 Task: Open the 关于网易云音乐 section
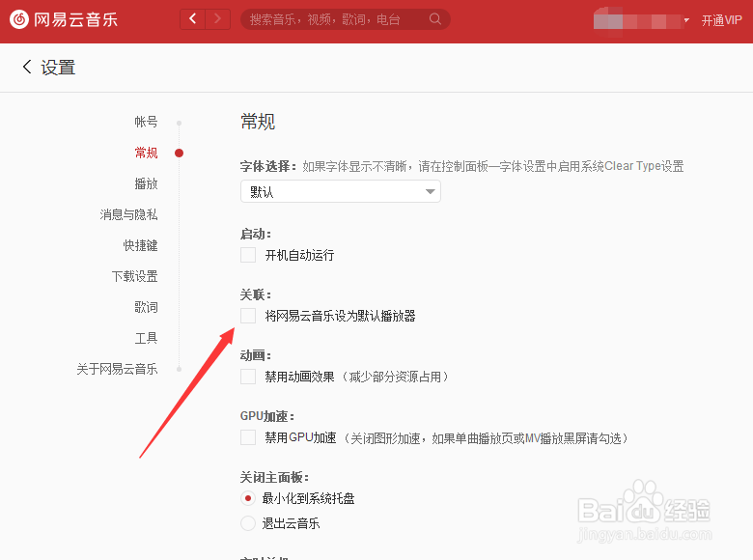[x=117, y=369]
